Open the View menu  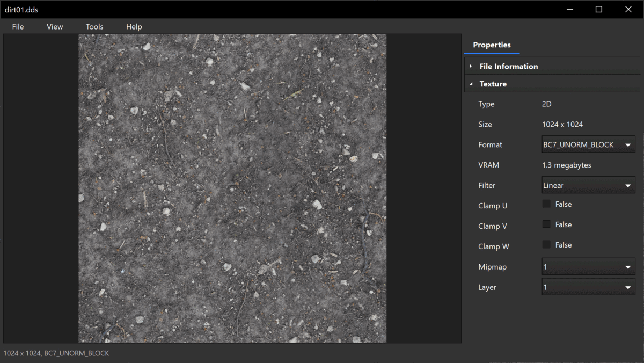pyautogui.click(x=55, y=26)
